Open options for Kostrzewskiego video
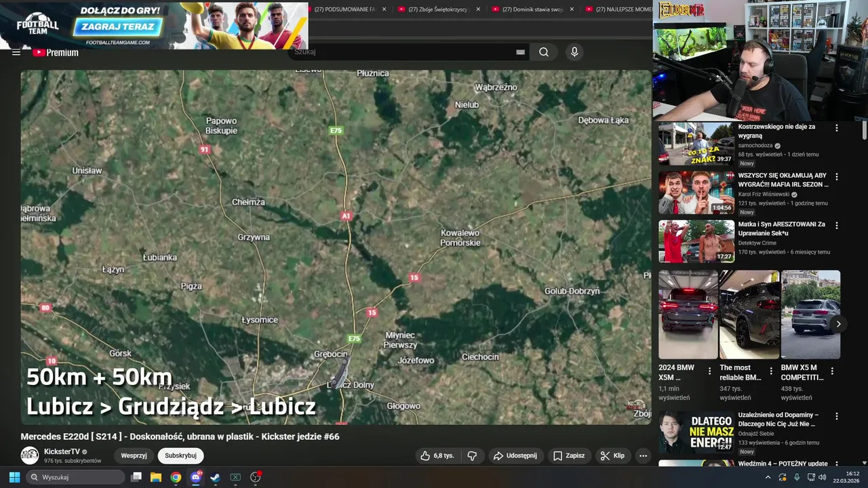Screen dimensions: 868x488 836,128
